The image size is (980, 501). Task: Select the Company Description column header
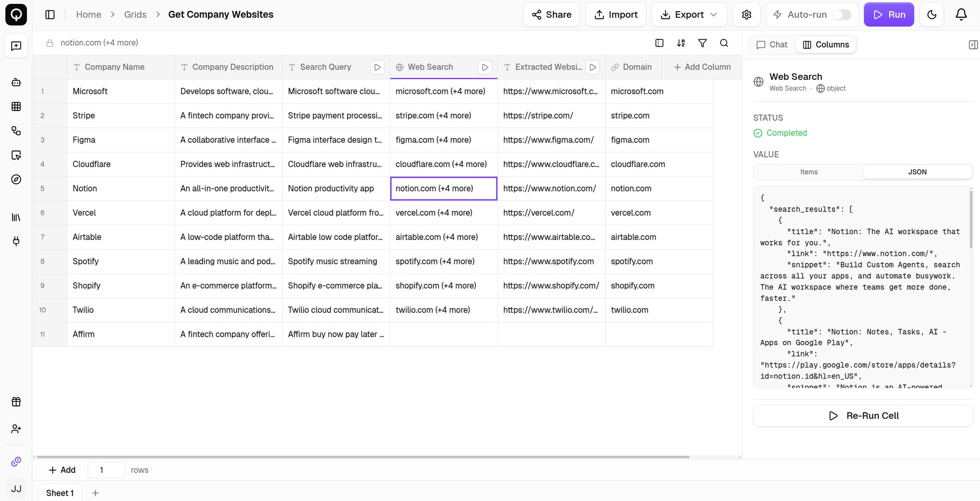(228, 67)
